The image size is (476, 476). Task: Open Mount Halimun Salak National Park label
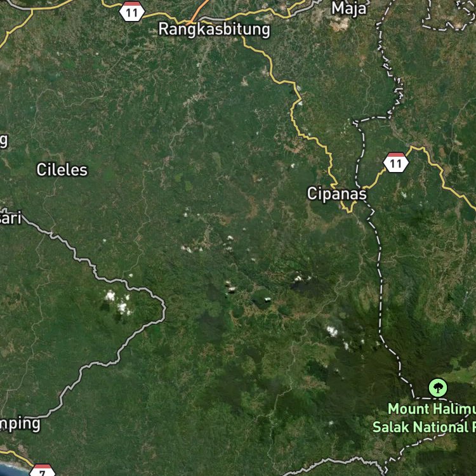coord(425,418)
